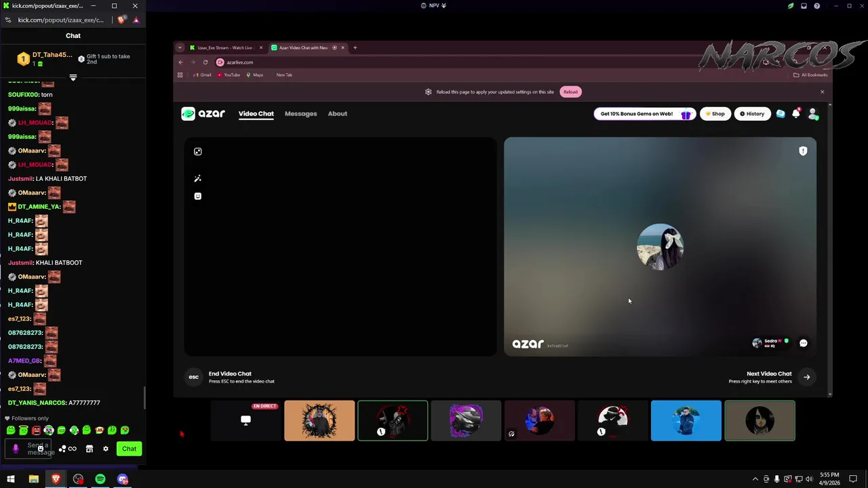
Task: Click the Brave shield icon in popout
Action: pyautogui.click(x=121, y=20)
